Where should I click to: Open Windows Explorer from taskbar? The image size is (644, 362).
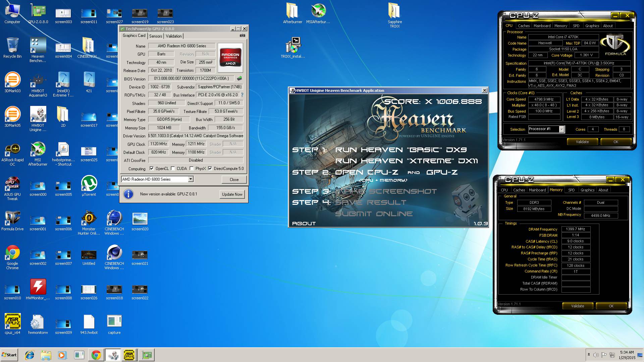click(46, 355)
